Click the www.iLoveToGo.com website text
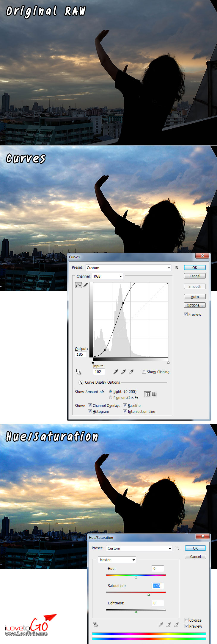 pos(26,634)
